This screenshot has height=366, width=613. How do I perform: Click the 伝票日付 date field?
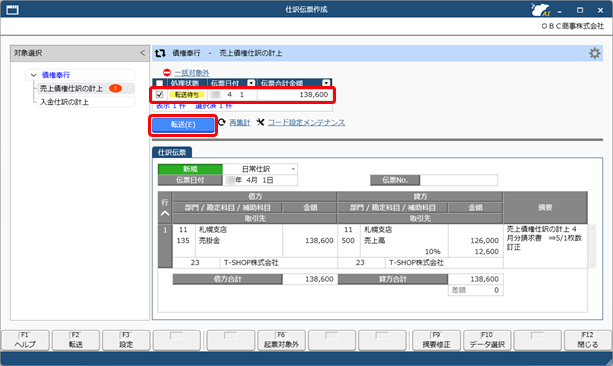(260, 180)
